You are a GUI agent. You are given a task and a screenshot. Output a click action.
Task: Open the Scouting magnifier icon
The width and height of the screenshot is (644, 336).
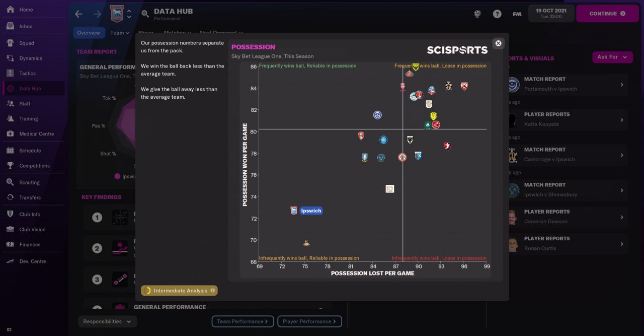tap(10, 182)
